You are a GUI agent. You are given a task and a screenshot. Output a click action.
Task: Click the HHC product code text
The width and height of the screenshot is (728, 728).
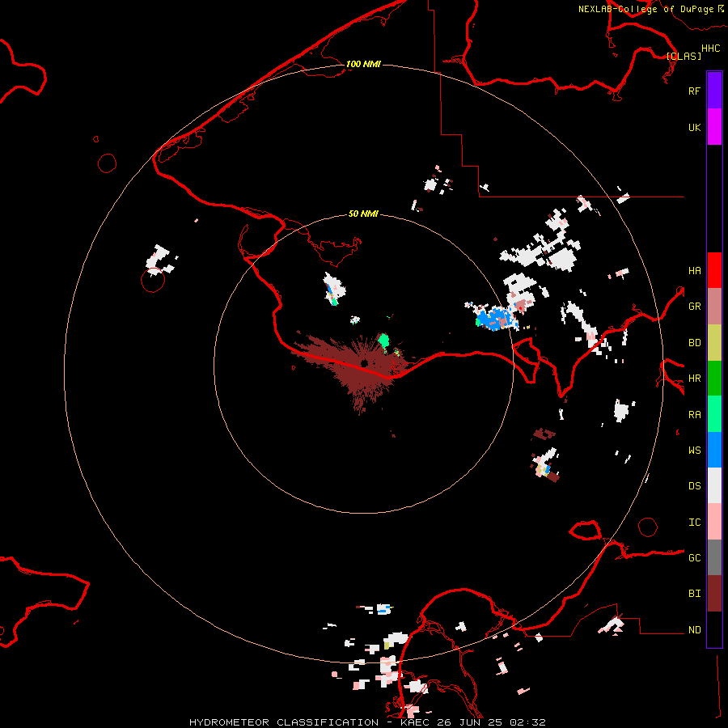tap(711, 49)
